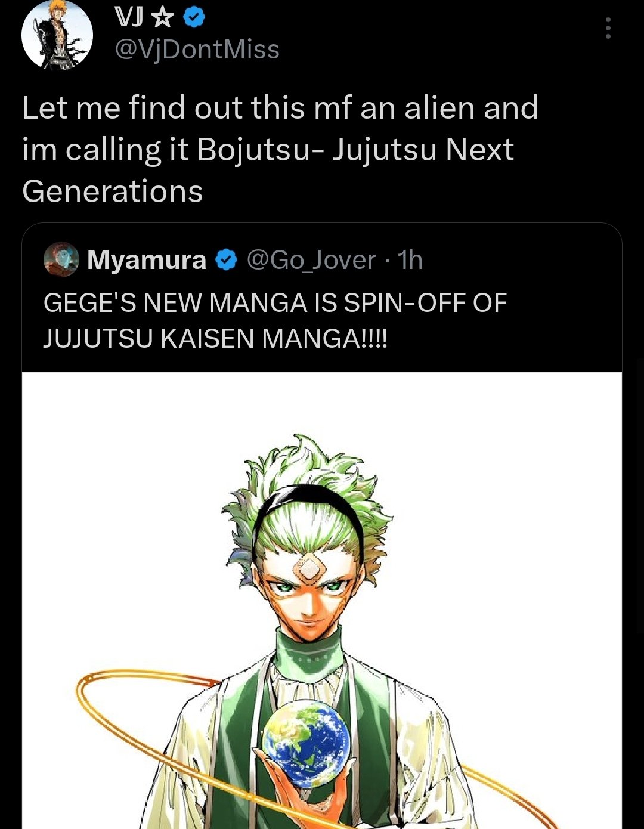Click the Earth globe in the image
The width and height of the screenshot is (644, 829).
click(306, 743)
